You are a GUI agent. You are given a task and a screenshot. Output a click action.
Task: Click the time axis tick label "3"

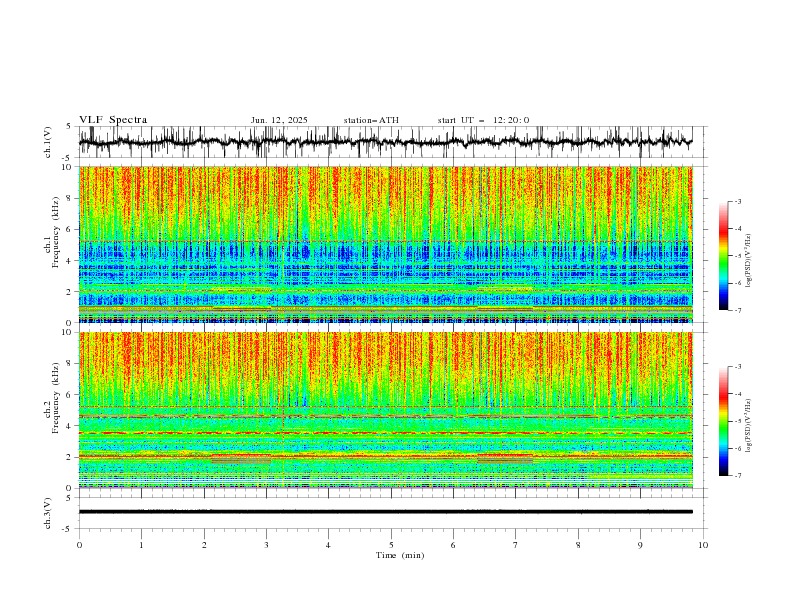pos(266,545)
